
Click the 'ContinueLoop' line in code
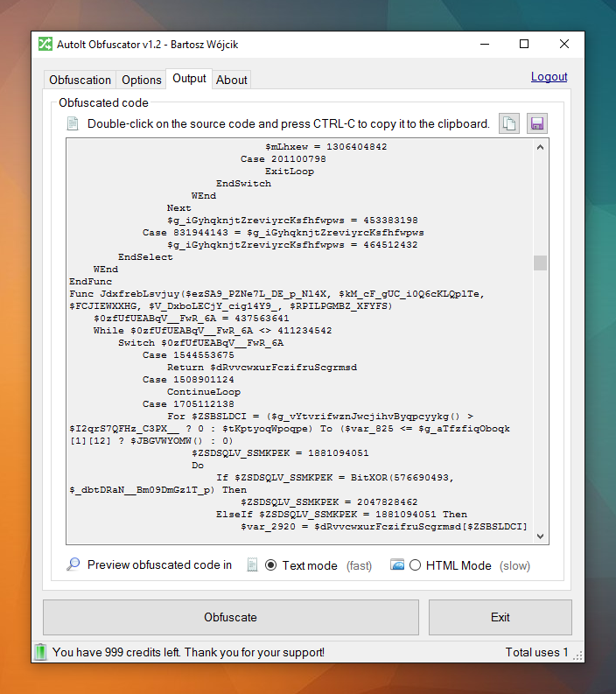coord(204,392)
